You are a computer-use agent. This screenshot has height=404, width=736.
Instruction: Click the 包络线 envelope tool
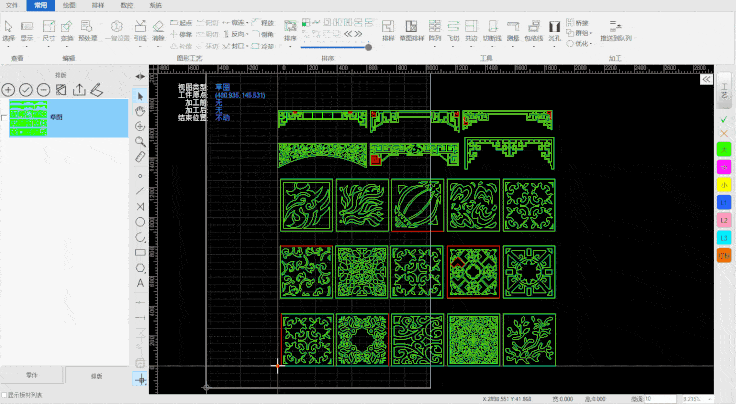coord(534,30)
